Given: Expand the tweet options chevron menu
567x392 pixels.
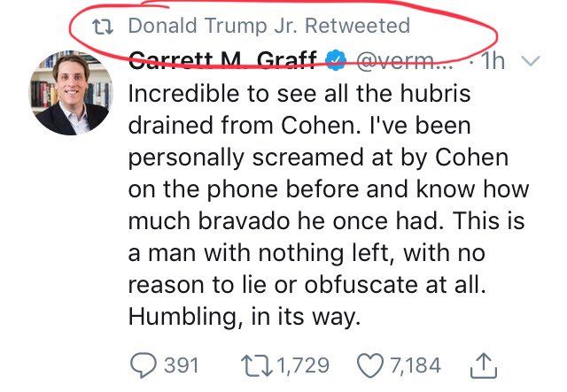Looking at the screenshot, I should click(530, 63).
